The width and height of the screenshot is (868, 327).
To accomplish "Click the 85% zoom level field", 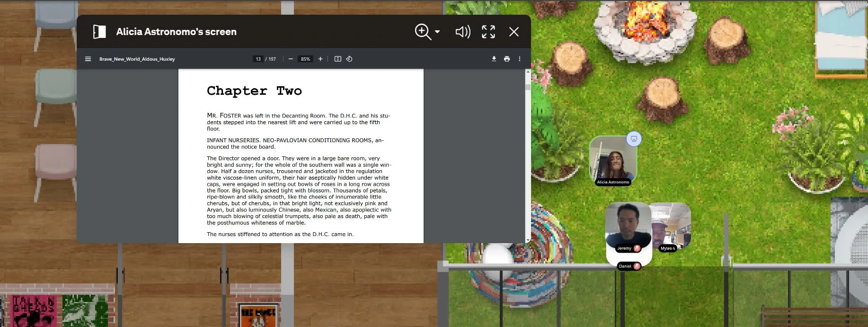I will point(305,59).
